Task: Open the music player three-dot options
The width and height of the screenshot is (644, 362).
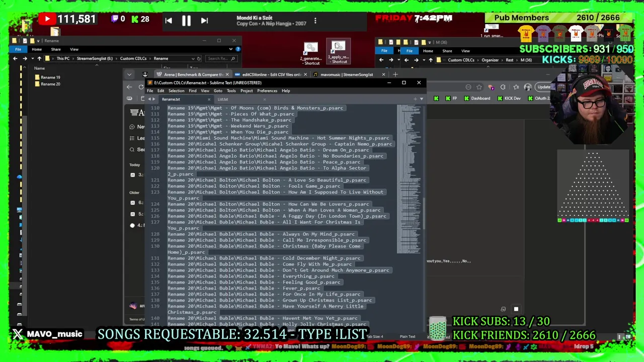Action: point(315,21)
